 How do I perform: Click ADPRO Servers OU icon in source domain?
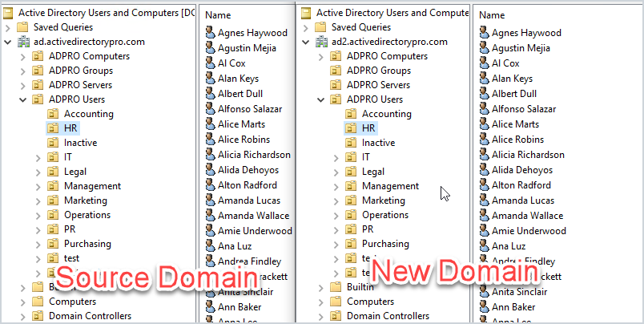[38, 85]
